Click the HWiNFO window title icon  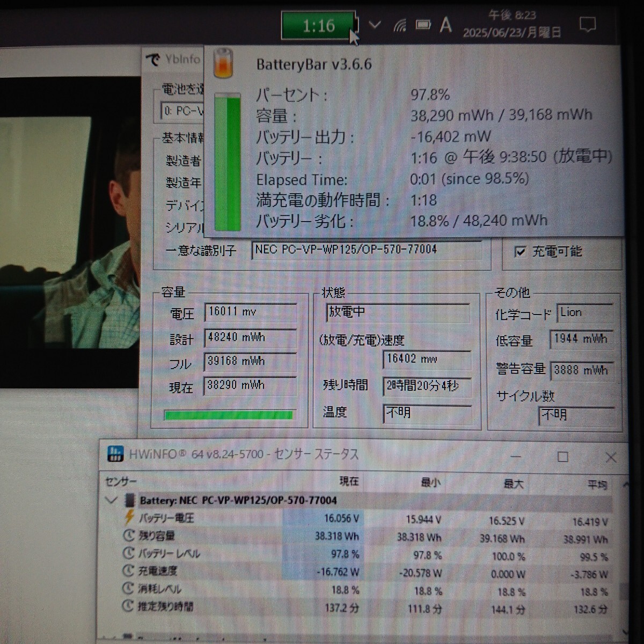pyautogui.click(x=115, y=454)
